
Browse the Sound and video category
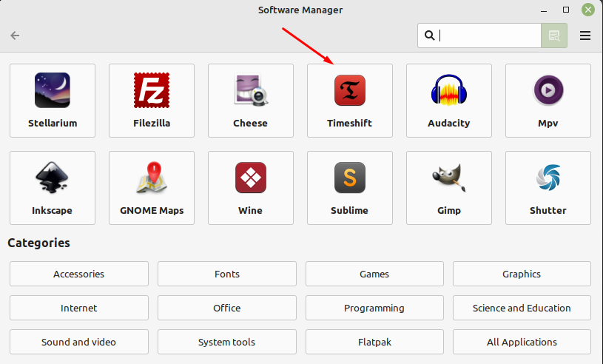[x=79, y=342]
